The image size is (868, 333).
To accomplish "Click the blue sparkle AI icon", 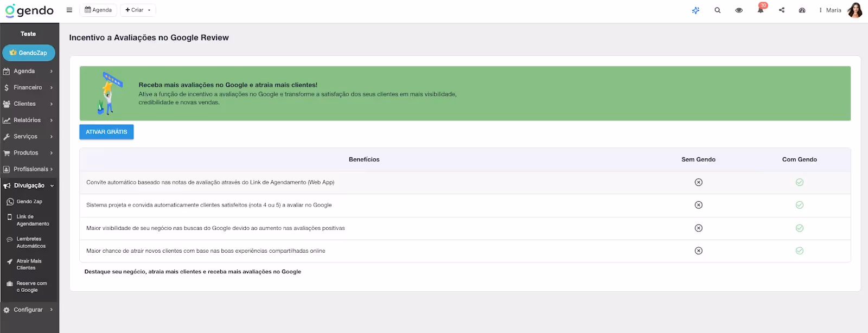I will (x=695, y=10).
